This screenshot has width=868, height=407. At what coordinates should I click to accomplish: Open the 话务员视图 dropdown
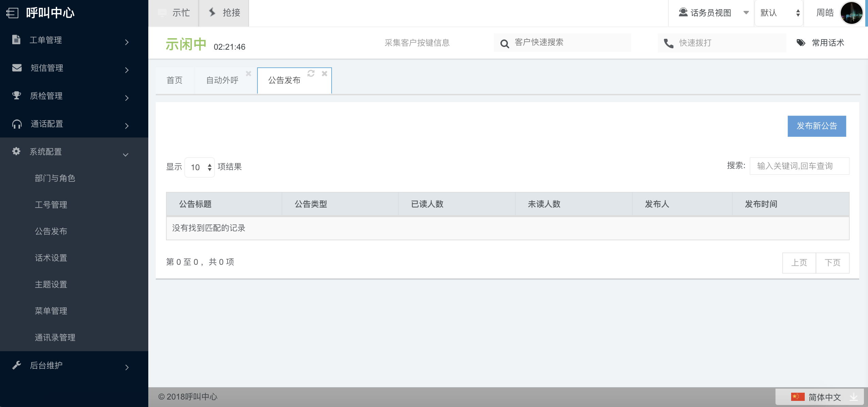pyautogui.click(x=711, y=13)
